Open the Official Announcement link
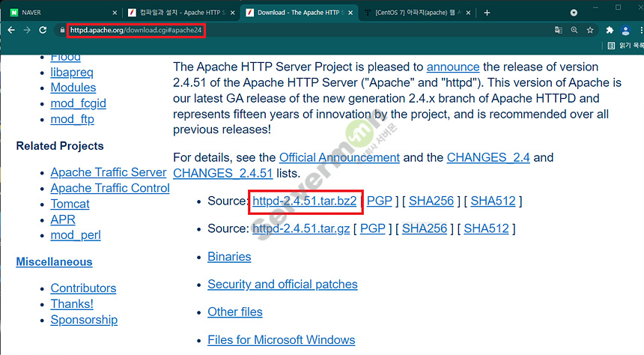Viewport: 644px width, 355px height. pos(339,157)
